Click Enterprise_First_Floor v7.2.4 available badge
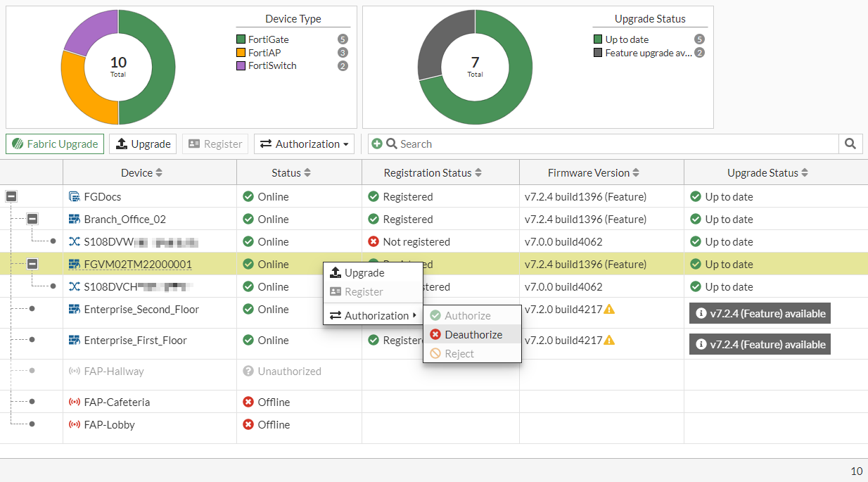This screenshot has width=868, height=482. [x=760, y=344]
